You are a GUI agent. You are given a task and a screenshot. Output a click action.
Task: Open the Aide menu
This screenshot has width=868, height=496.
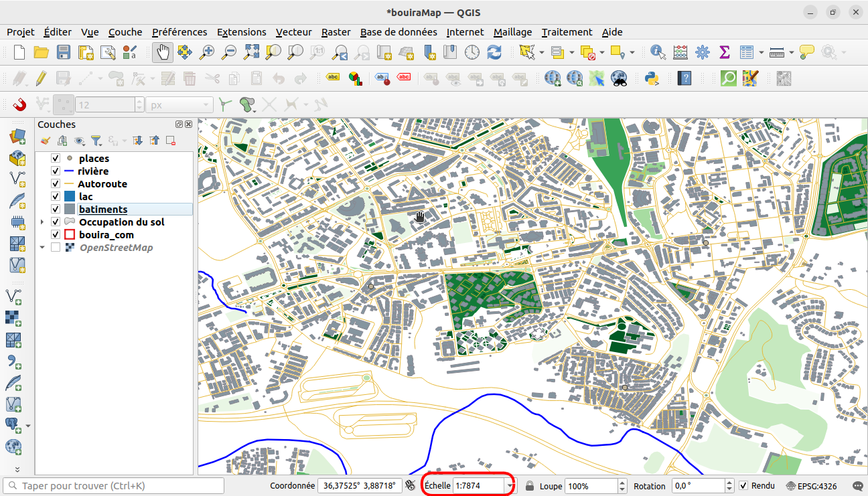click(x=612, y=32)
